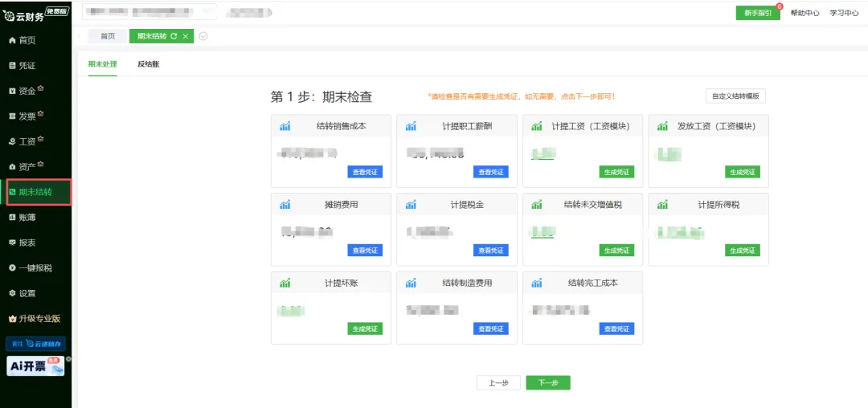Click 生成凭证 for 发放工资（工资模块）
The width and height of the screenshot is (868, 408).
(743, 172)
